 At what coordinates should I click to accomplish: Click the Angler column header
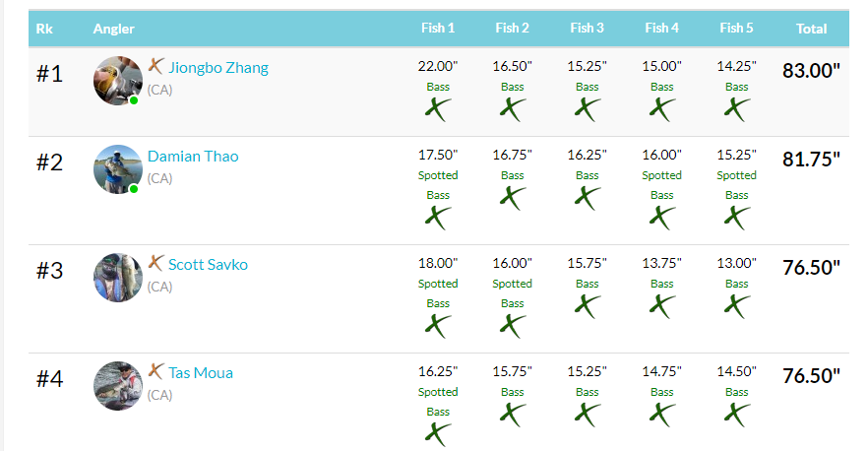(114, 29)
